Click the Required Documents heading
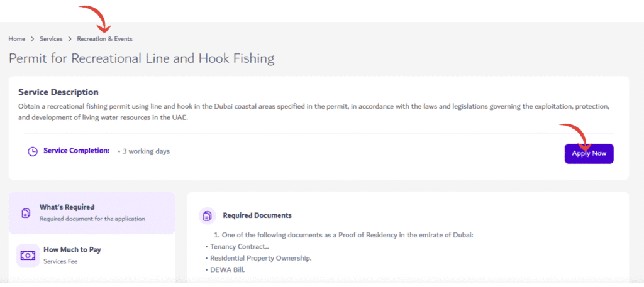The image size is (644, 287). point(257,215)
